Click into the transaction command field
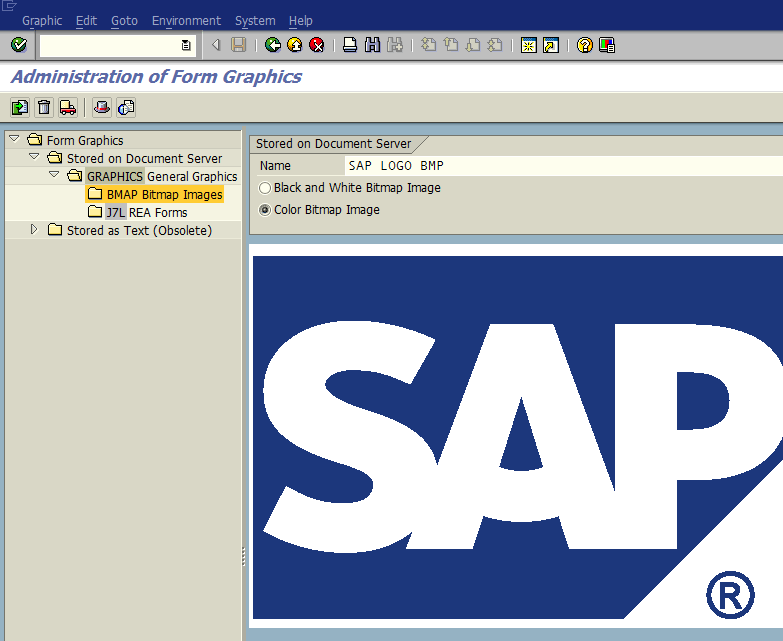 pos(110,45)
